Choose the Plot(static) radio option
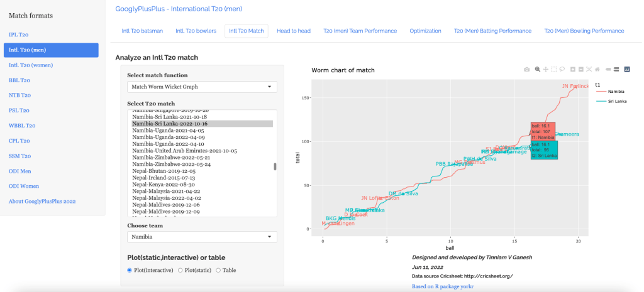The height and width of the screenshot is (292, 644). [x=180, y=270]
